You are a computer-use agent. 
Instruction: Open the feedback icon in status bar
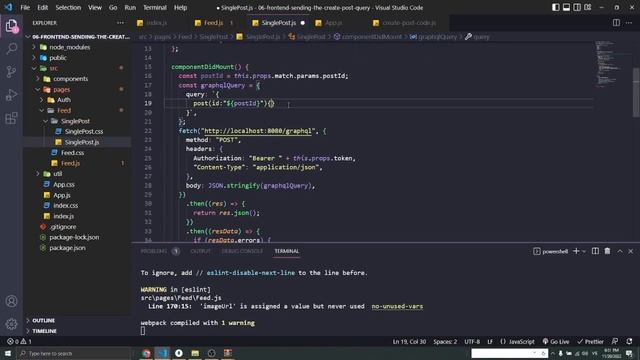615,341
